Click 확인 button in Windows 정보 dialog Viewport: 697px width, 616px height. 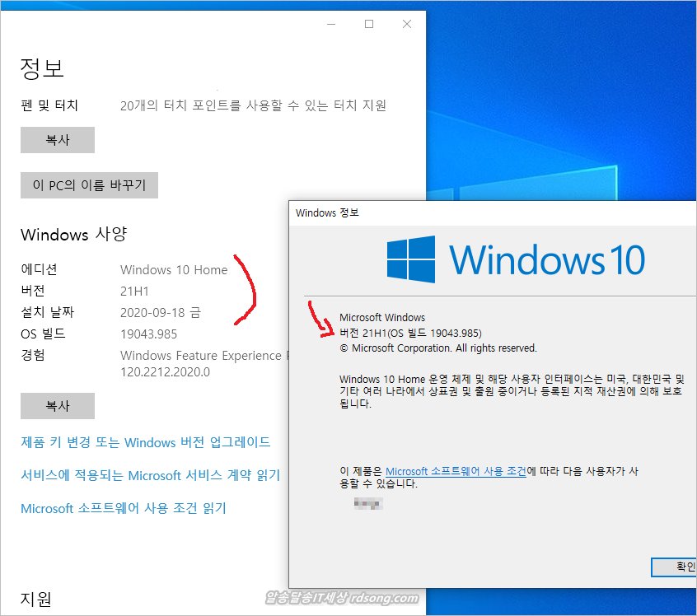674,567
